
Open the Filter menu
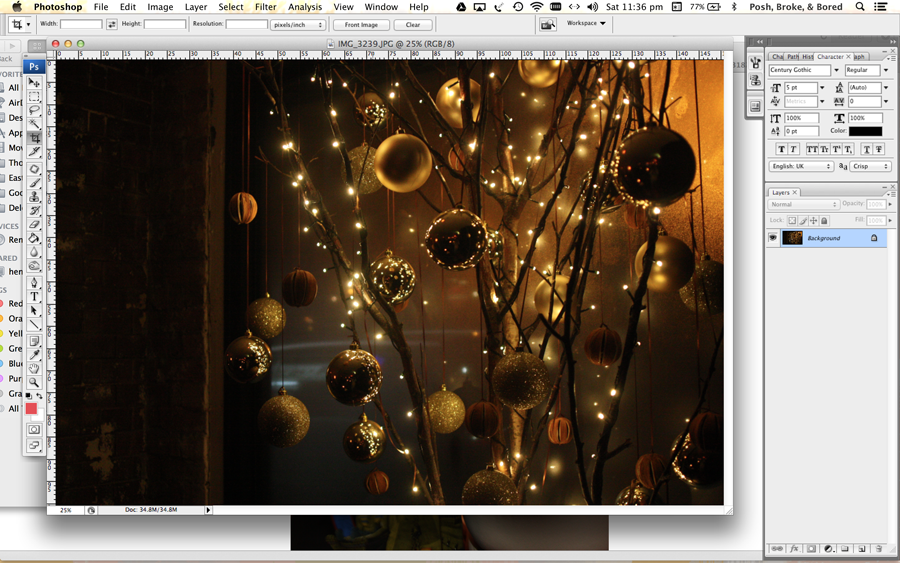pyautogui.click(x=266, y=7)
